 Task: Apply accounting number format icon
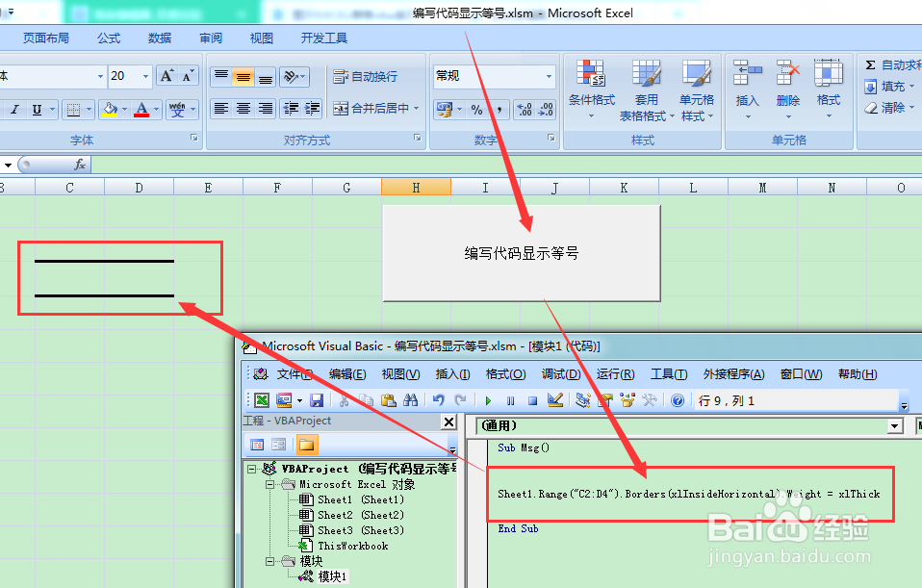click(444, 110)
